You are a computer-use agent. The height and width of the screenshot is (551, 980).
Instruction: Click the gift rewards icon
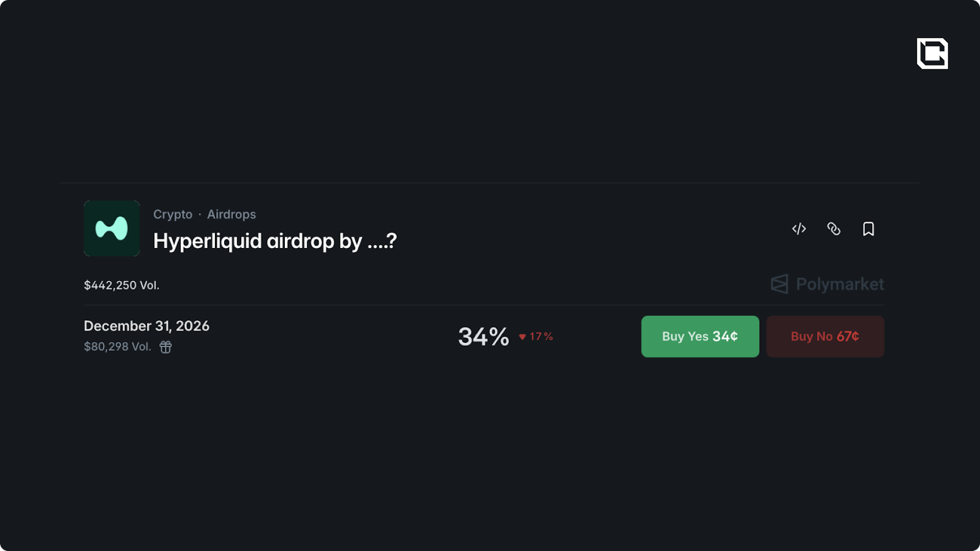[x=165, y=347]
